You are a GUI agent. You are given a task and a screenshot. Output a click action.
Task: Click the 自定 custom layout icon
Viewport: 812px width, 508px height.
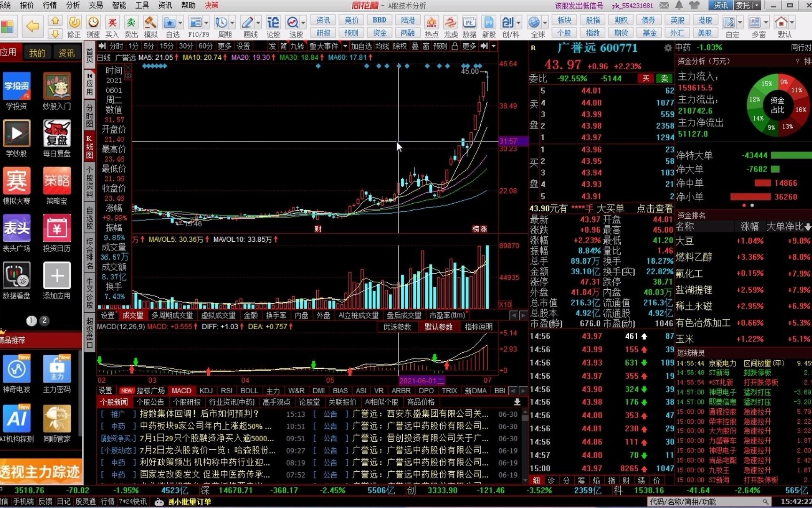pyautogui.click(x=729, y=23)
